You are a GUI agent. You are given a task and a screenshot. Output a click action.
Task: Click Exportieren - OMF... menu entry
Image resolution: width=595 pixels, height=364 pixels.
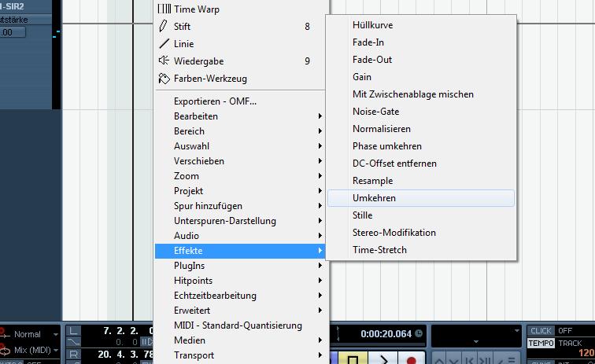point(242,101)
